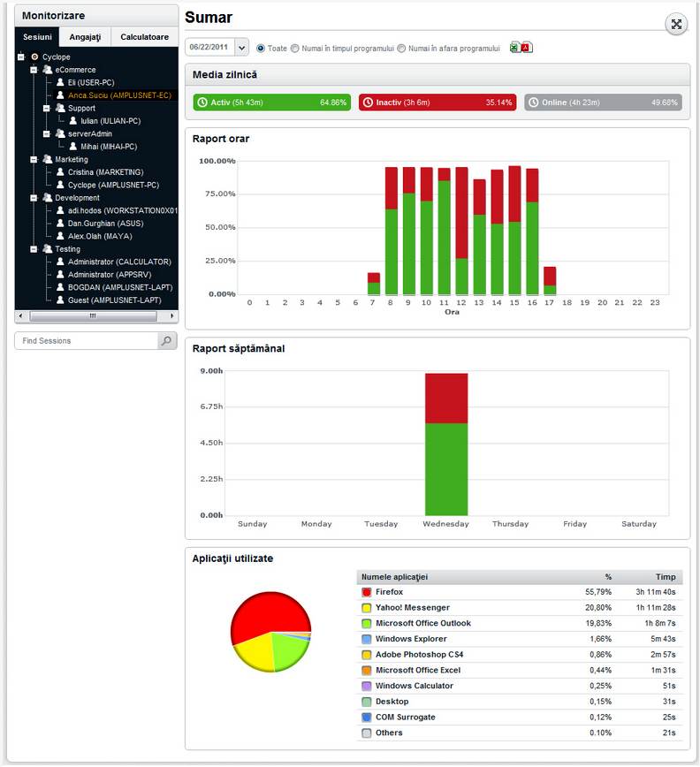The image size is (700, 767).
Task: Click the Cyclope root node icon
Action: pyautogui.click(x=34, y=57)
